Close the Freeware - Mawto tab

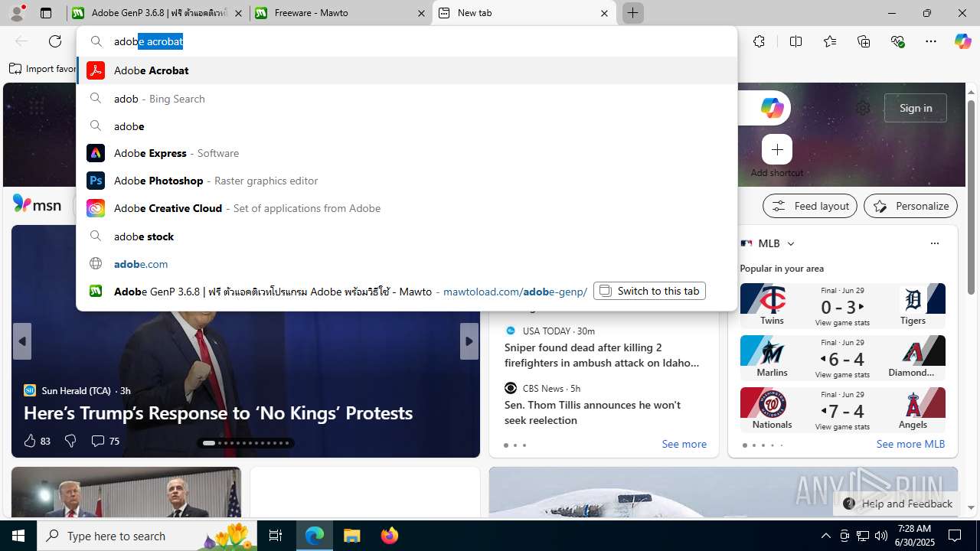[x=421, y=13]
